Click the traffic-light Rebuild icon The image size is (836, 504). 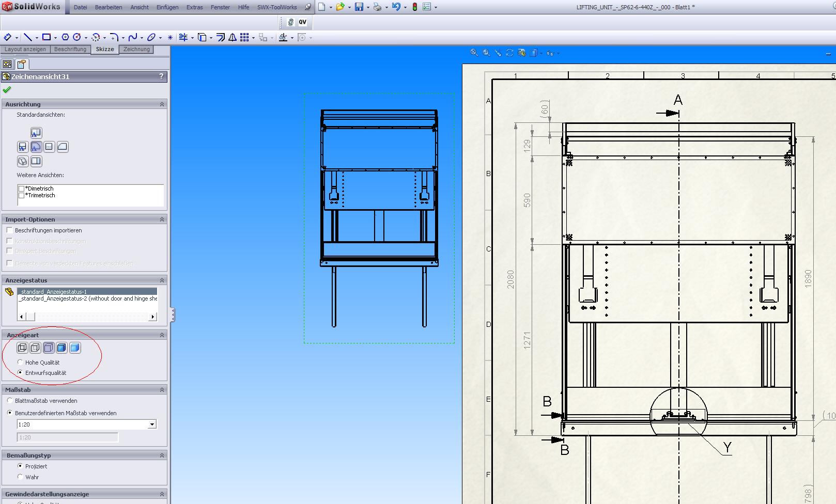(414, 7)
